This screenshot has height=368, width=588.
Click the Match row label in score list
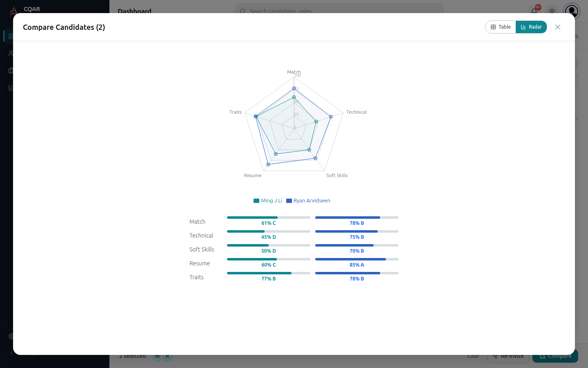pyautogui.click(x=197, y=222)
